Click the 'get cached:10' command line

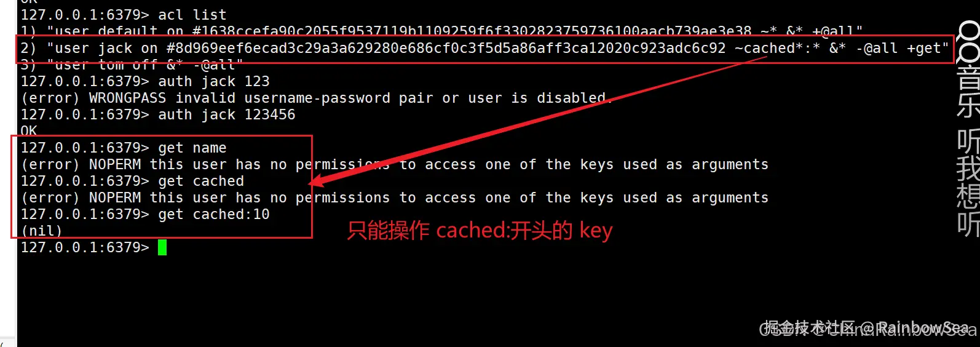[145, 214]
